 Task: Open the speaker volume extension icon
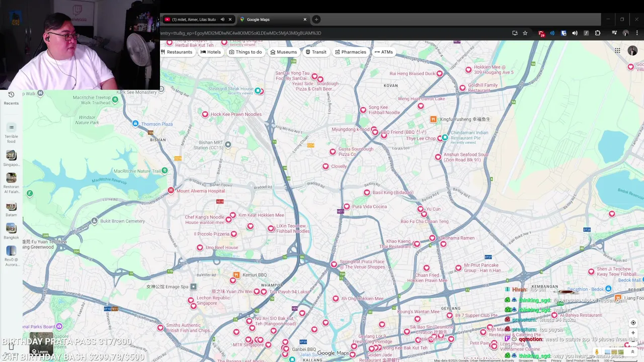click(575, 33)
